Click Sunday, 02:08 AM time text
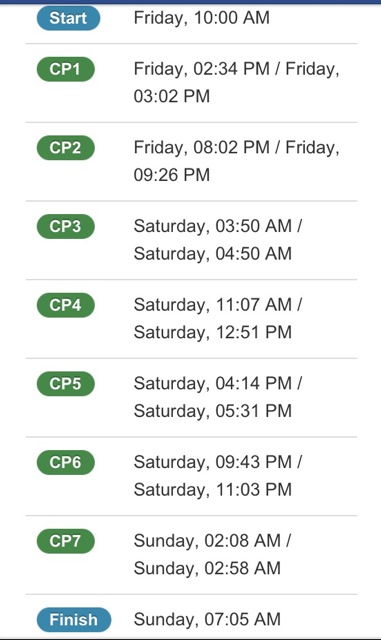This screenshot has width=381, height=640. pos(207,541)
